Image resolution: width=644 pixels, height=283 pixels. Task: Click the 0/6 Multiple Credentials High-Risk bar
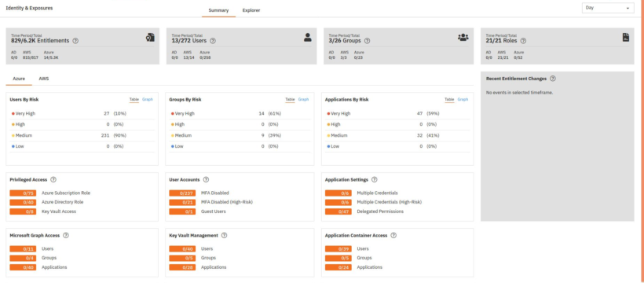pos(338,202)
